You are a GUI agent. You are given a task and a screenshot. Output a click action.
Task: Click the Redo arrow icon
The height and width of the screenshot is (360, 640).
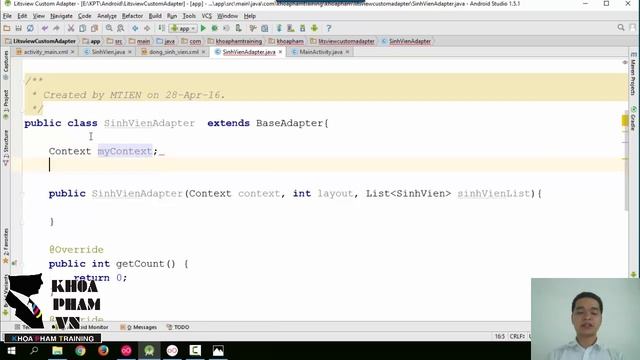[56, 28]
